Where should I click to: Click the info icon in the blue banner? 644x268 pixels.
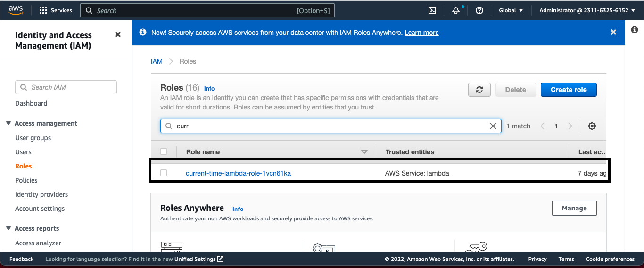click(142, 33)
